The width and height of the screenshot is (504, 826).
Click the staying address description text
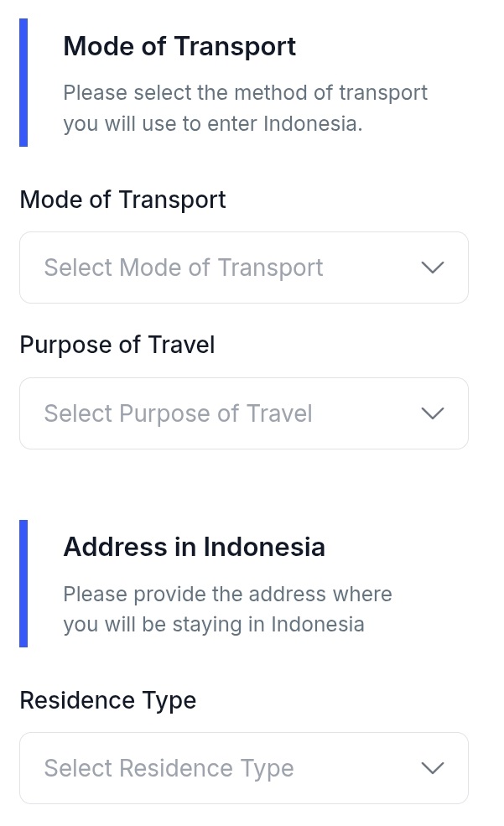coord(227,610)
